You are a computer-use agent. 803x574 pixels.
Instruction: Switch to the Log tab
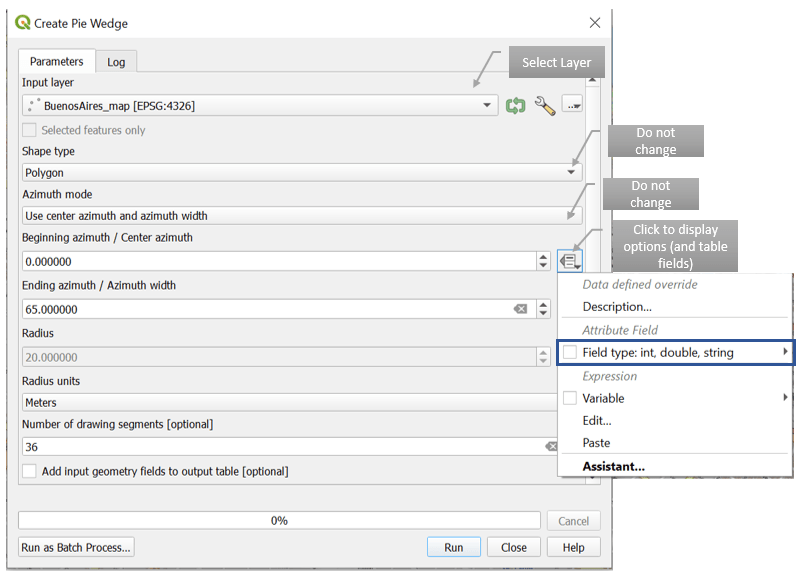click(x=116, y=61)
